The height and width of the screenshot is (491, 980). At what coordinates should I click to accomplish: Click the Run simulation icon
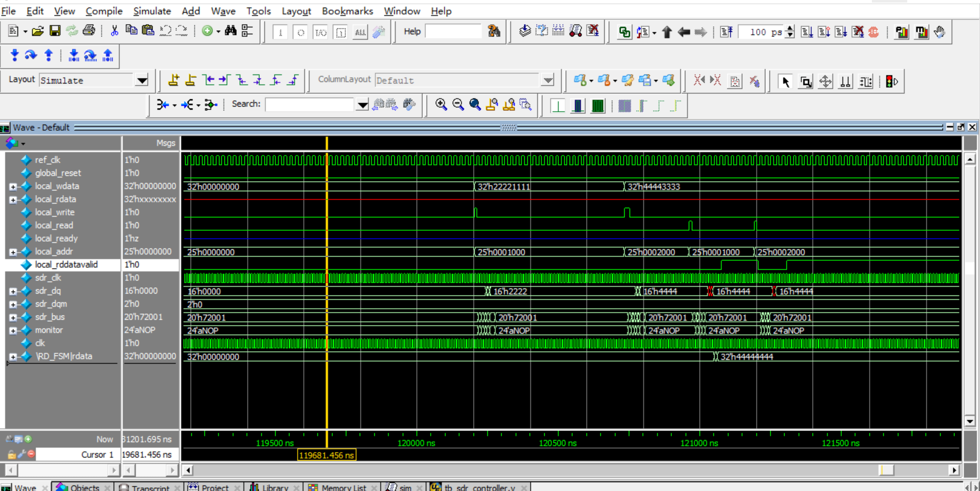[807, 32]
